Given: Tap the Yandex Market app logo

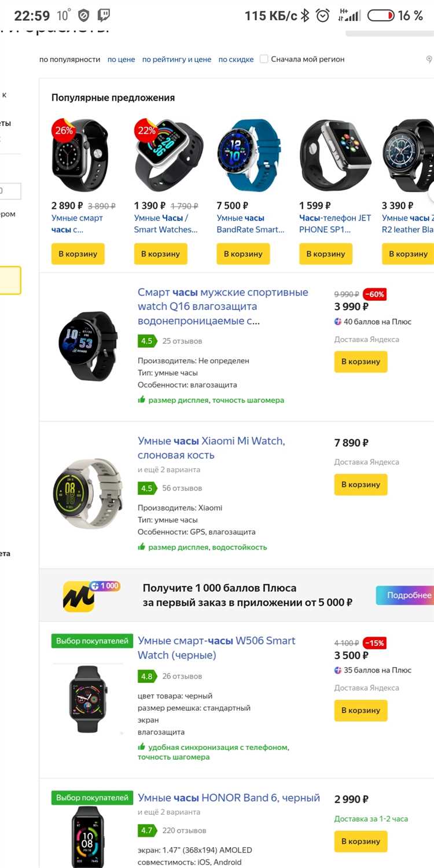Looking at the screenshot, I should coord(79,596).
